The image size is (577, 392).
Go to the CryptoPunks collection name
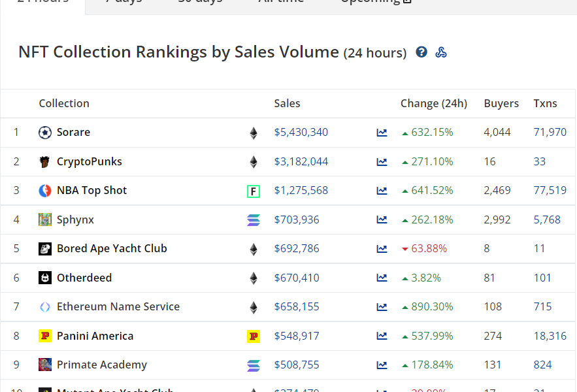[x=89, y=161]
